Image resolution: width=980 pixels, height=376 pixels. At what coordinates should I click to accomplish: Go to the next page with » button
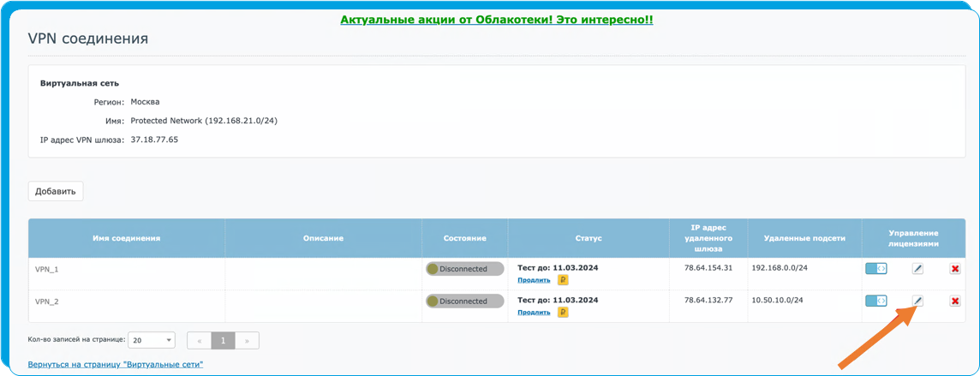(247, 340)
